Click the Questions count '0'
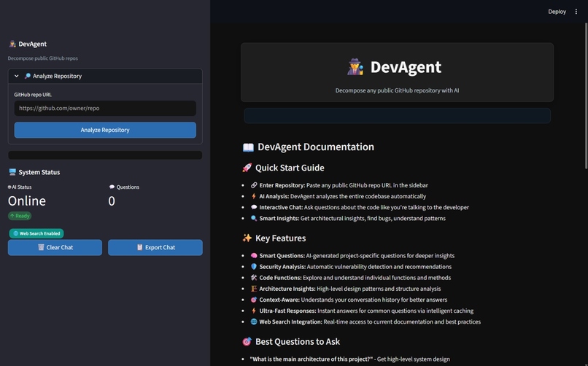The height and width of the screenshot is (366, 588). pyautogui.click(x=112, y=201)
